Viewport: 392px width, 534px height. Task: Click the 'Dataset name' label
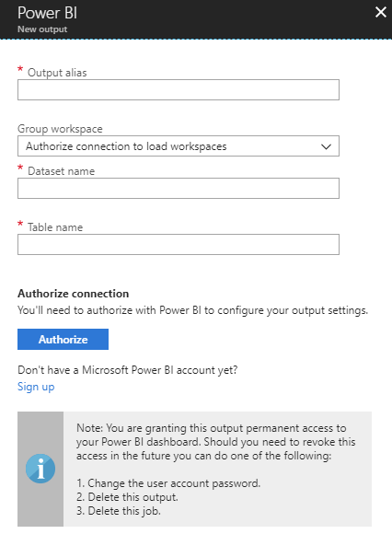(62, 171)
